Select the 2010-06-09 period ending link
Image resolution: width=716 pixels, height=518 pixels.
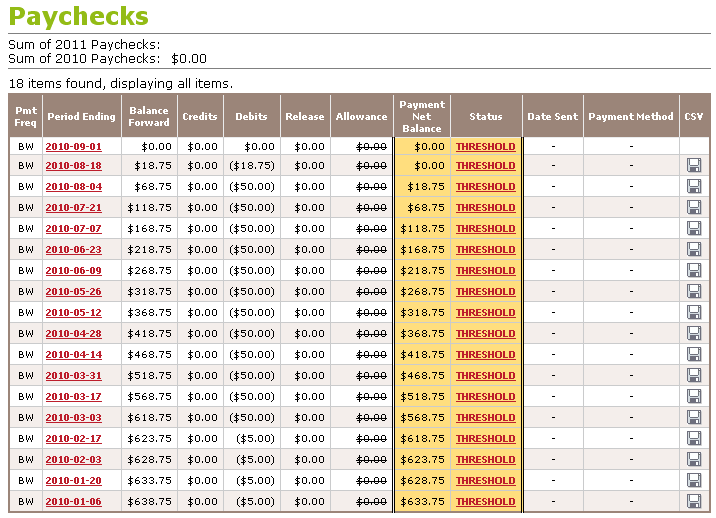73,271
